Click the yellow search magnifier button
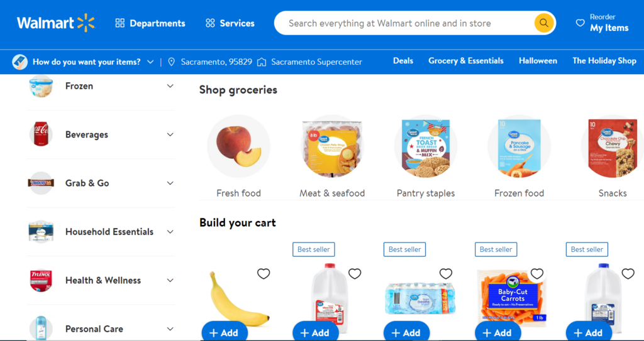The image size is (644, 341). pyautogui.click(x=544, y=23)
